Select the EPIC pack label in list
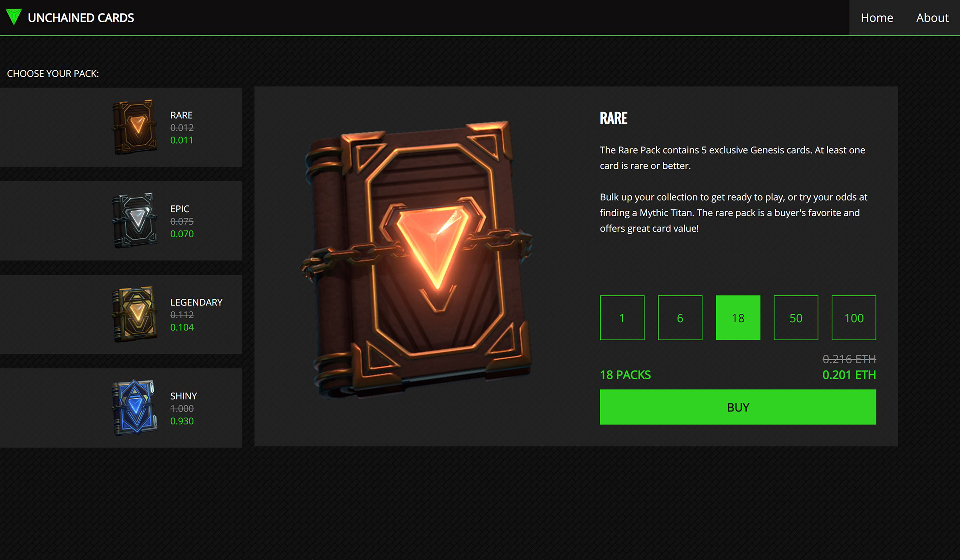 [x=180, y=209]
